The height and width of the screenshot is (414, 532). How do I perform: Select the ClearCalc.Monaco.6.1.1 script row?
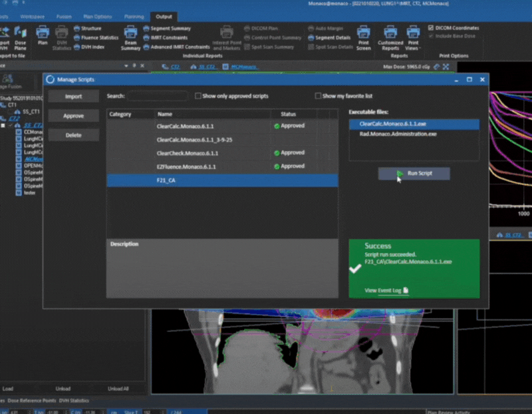(222, 126)
